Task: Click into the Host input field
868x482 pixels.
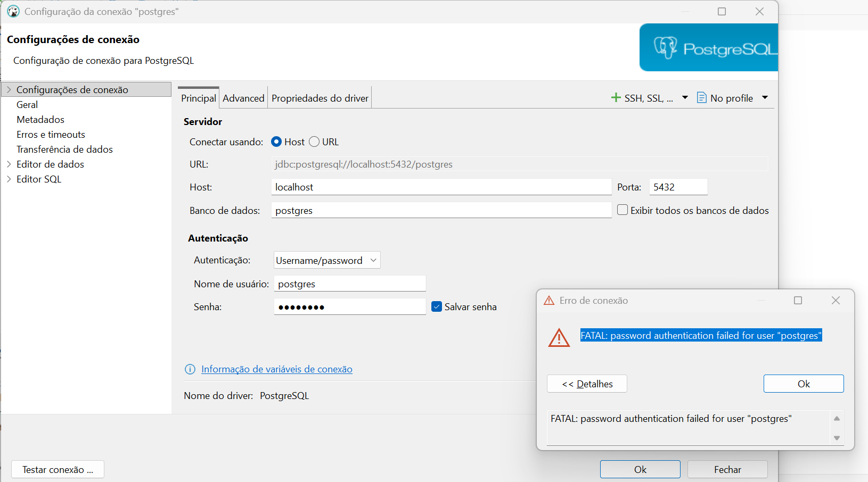Action: tap(441, 187)
